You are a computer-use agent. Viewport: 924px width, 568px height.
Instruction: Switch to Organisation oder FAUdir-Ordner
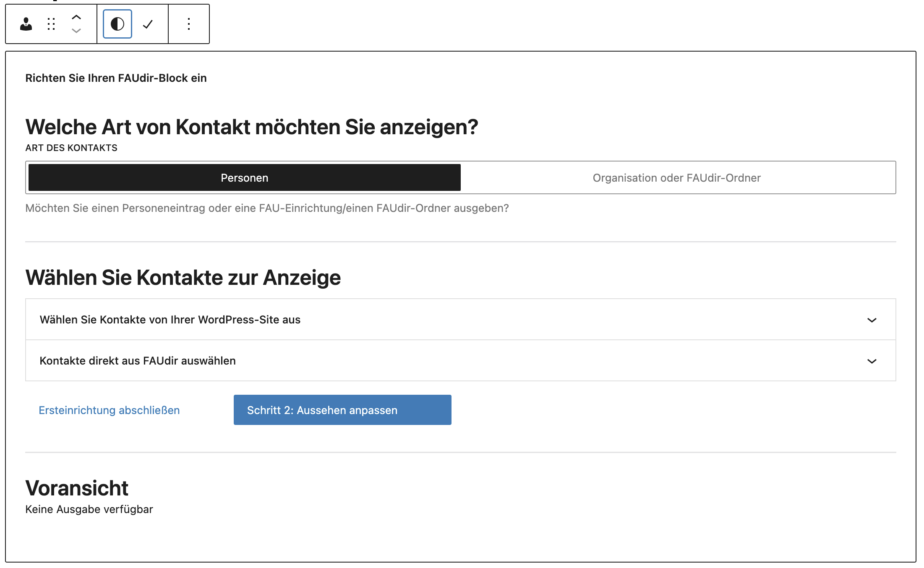(676, 177)
